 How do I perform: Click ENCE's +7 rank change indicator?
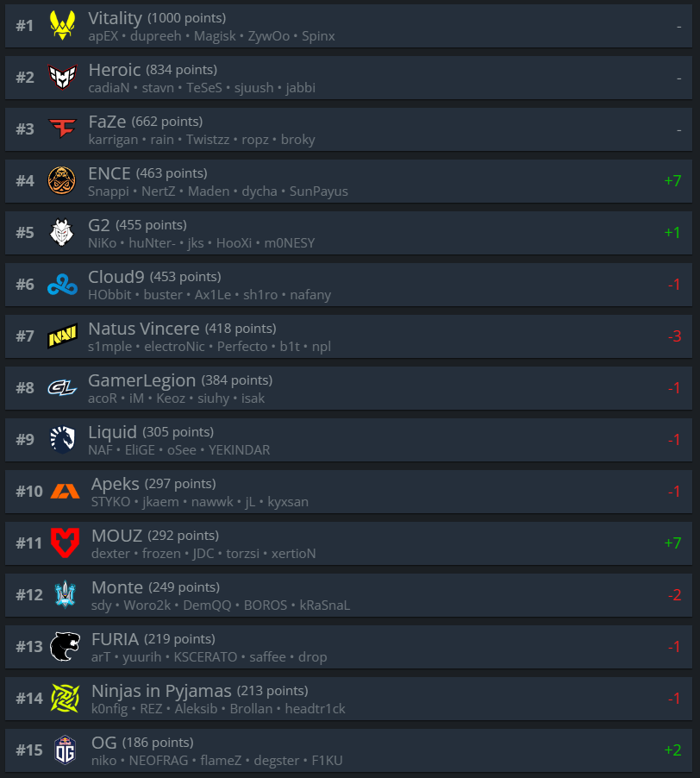pos(672,180)
